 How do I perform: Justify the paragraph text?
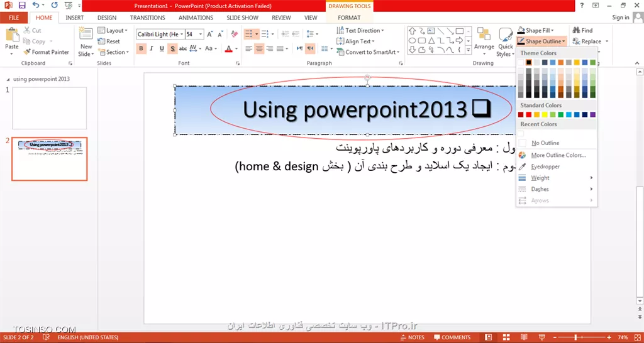280,48
